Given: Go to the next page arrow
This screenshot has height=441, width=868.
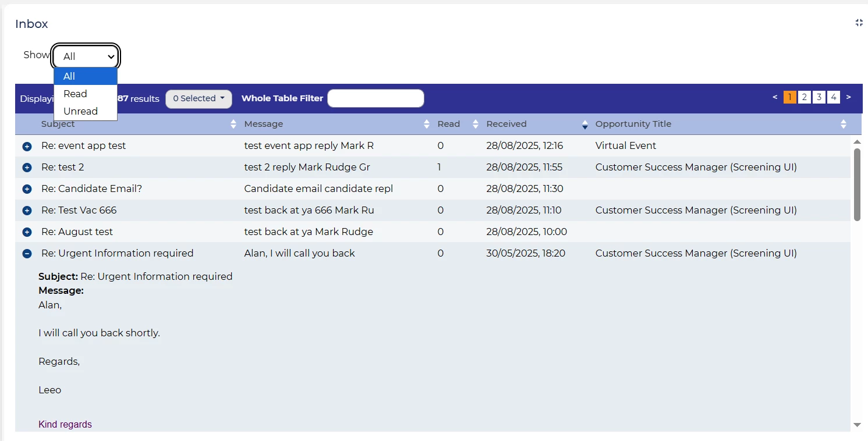Looking at the screenshot, I should 849,97.
